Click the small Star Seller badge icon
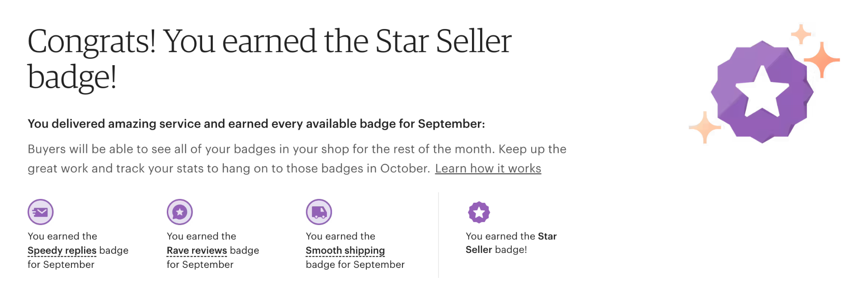Screen dimensions: 868x300 (x=479, y=212)
